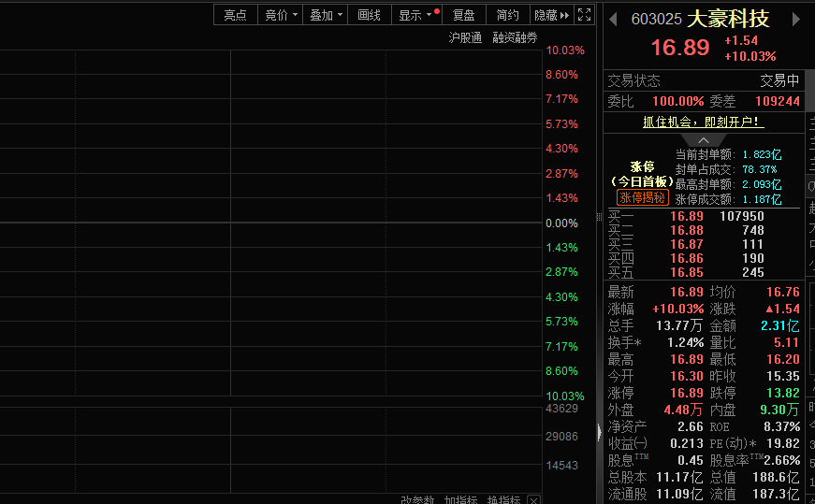This screenshot has height=504, width=815.
Task: Open the 竞价 dropdown menu
Action: click(x=281, y=15)
